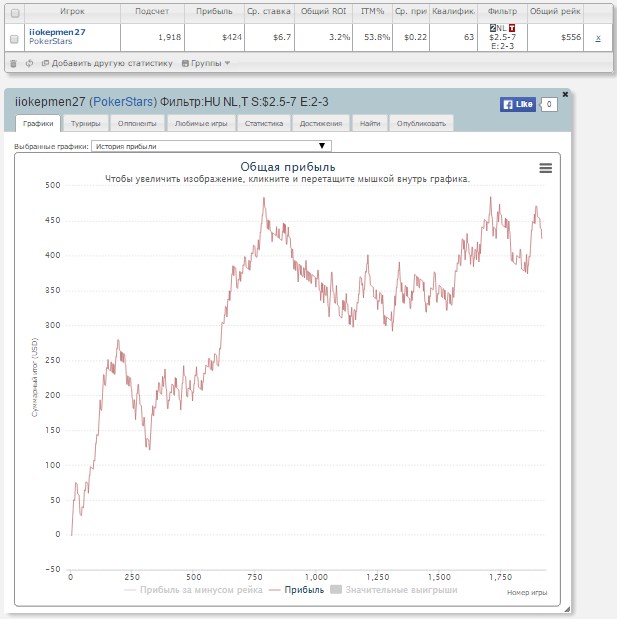Click the PokerStars link under iiokepmen27

[51, 41]
